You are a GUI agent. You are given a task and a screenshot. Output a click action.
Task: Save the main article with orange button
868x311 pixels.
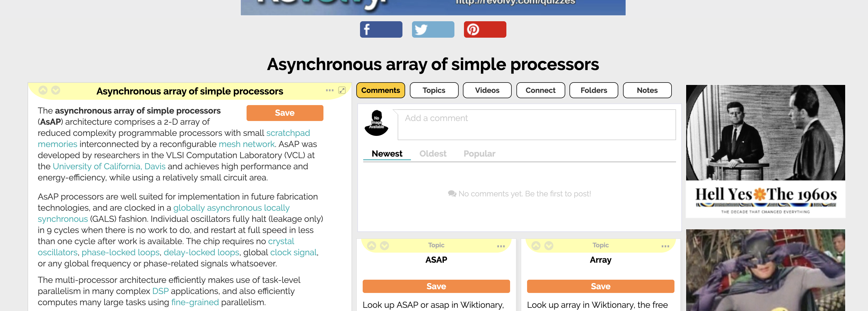(284, 113)
